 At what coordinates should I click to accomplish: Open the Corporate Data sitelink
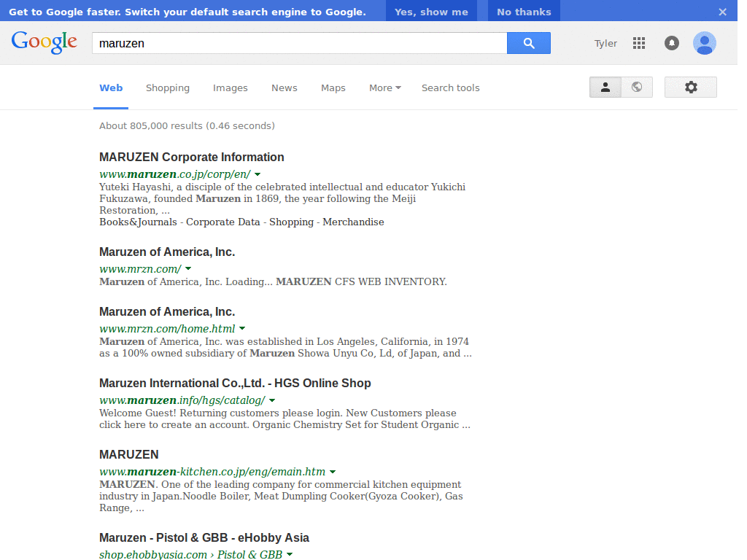coord(223,222)
